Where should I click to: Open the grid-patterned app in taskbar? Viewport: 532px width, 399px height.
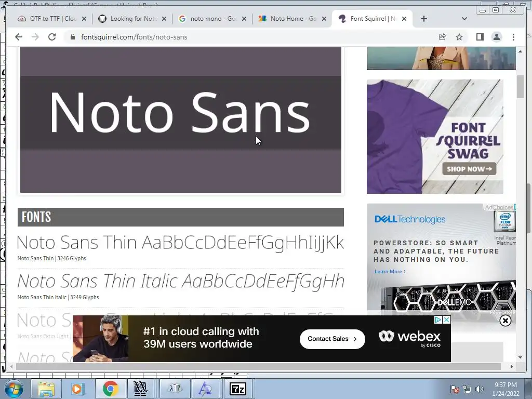(x=140, y=389)
